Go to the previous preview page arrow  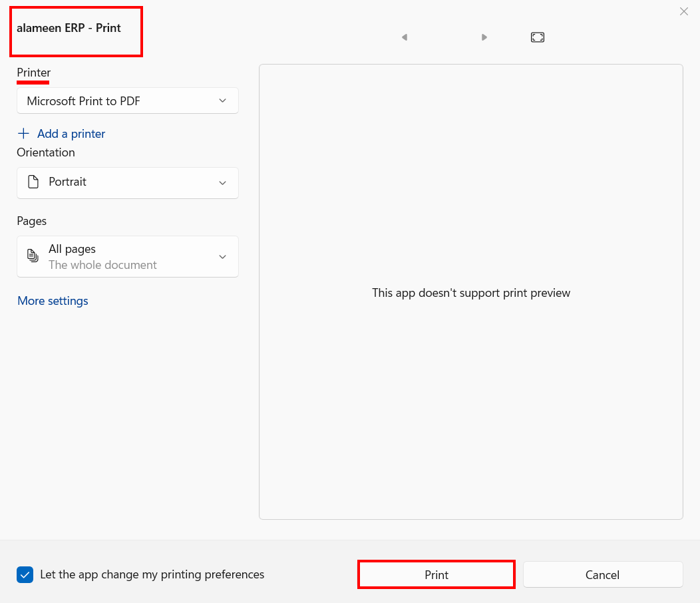[404, 37]
